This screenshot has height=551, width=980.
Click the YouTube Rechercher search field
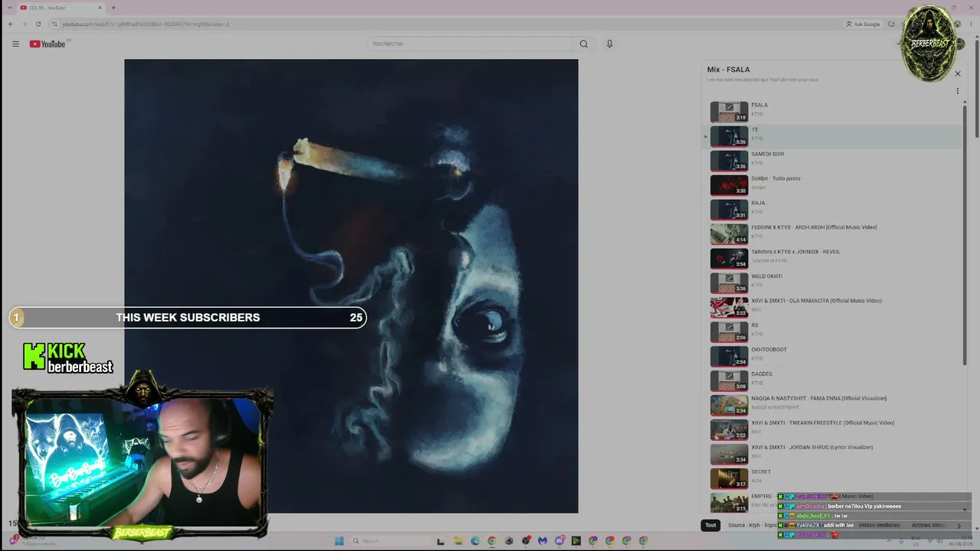coord(469,44)
